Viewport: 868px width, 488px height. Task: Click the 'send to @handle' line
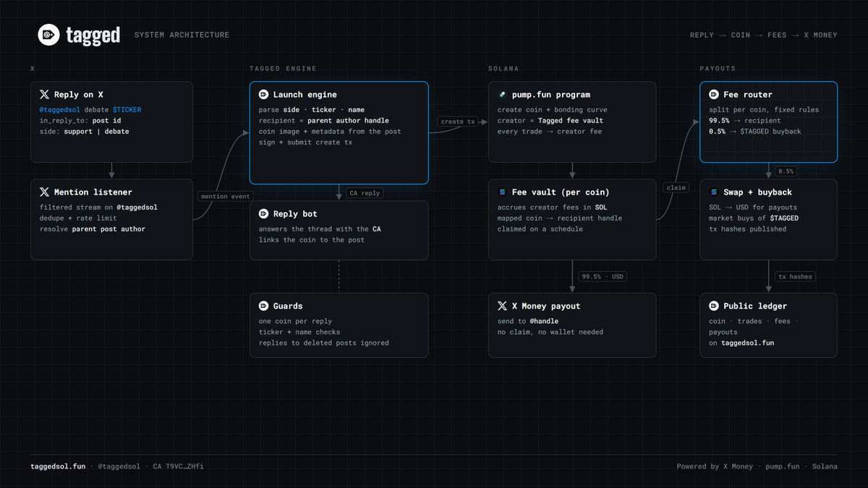(x=528, y=321)
